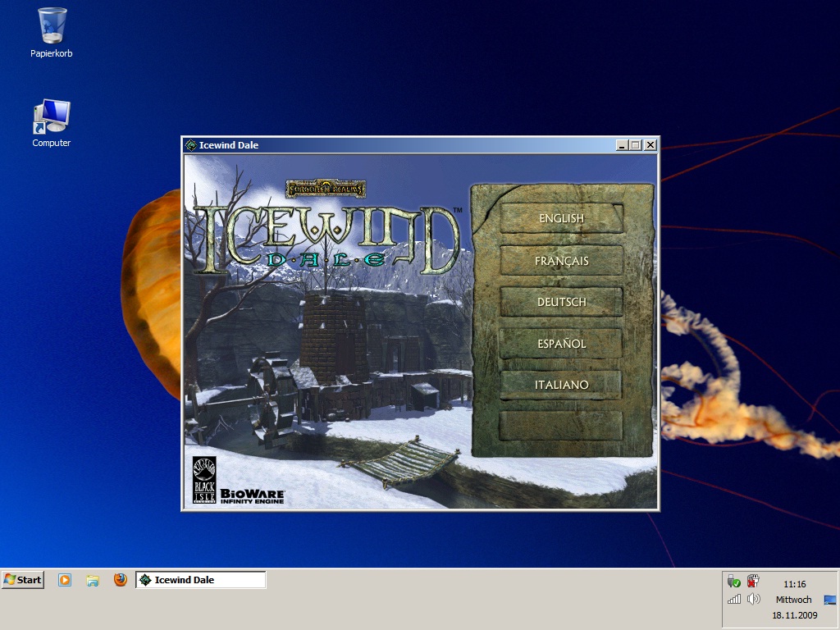Click the blank stone button below ITALIANO
This screenshot has height=630, width=840.
(x=561, y=426)
